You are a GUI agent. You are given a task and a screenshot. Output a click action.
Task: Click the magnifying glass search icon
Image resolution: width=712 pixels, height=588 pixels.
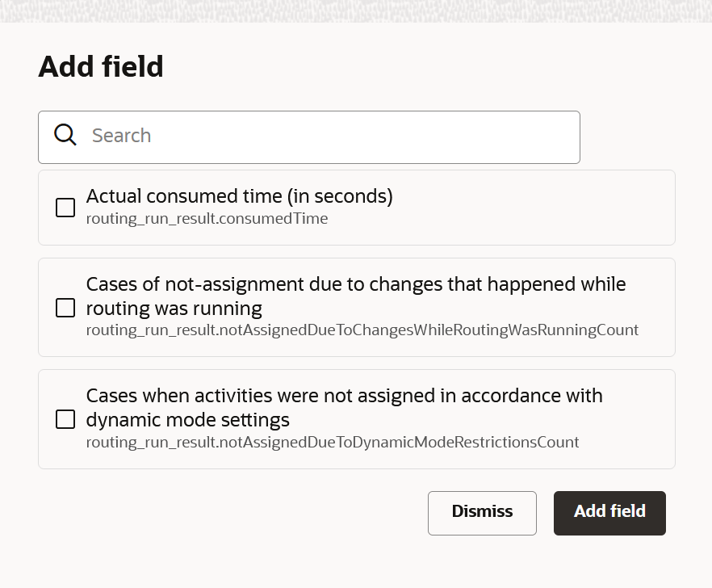[65, 135]
